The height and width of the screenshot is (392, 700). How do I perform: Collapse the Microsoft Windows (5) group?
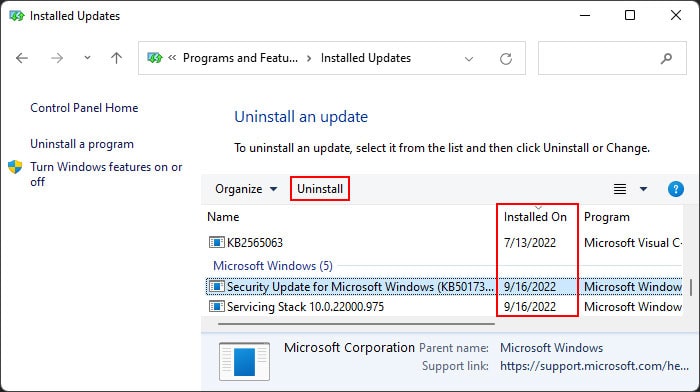coord(273,266)
